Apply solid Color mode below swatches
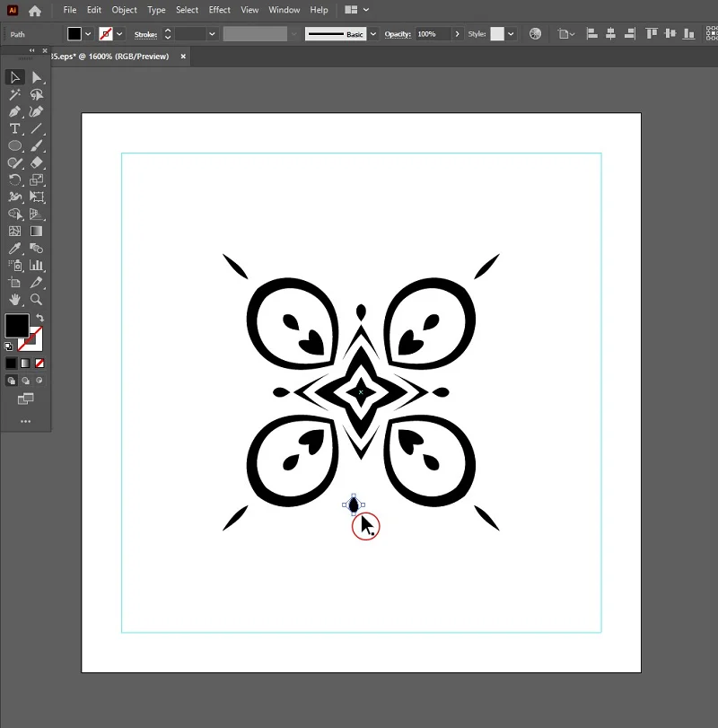The image size is (718, 728). (11, 363)
